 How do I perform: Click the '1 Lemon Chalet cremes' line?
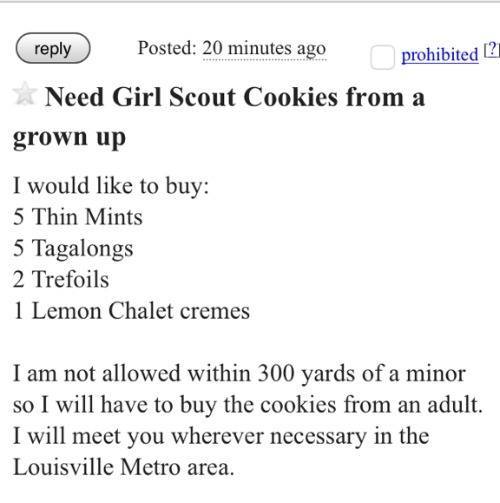pos(132,311)
